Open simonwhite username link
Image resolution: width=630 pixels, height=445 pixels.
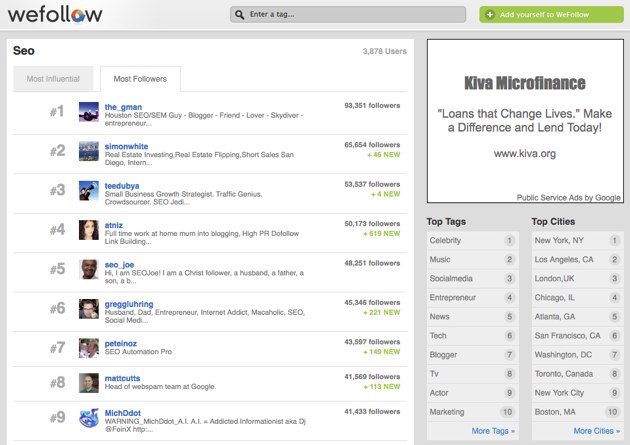pos(127,146)
